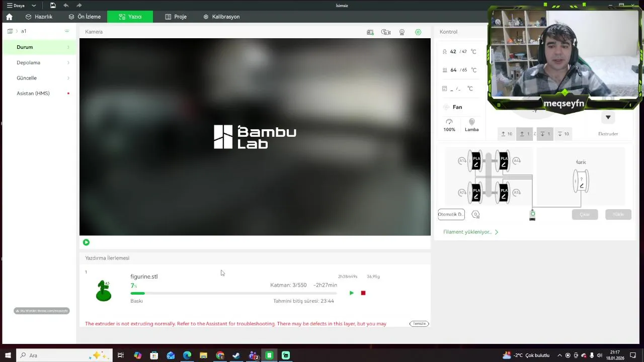Click the Otomatik D.. button

pyautogui.click(x=451, y=215)
